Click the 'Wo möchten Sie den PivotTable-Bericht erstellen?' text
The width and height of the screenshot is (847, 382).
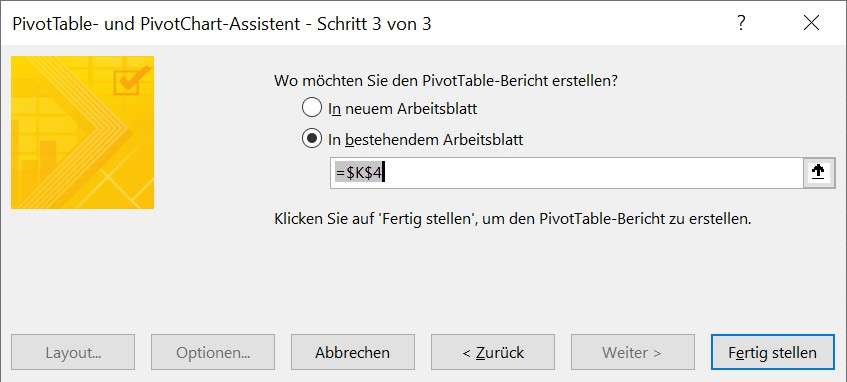pyautogui.click(x=446, y=81)
